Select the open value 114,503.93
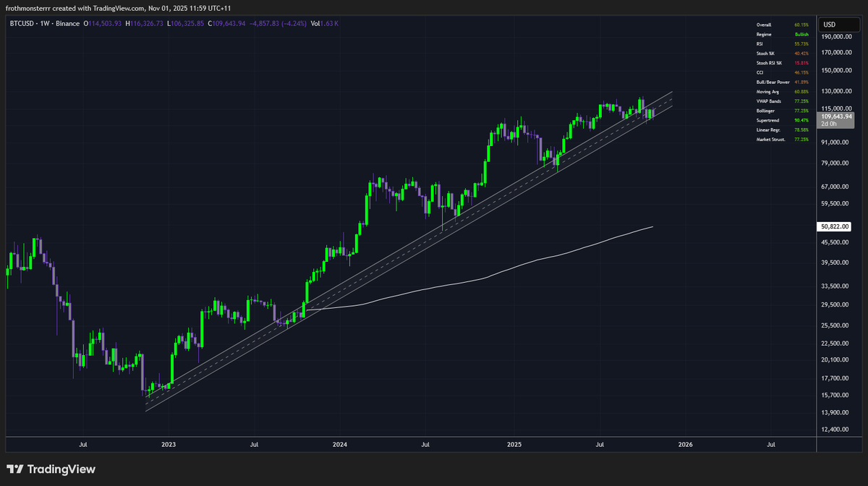Image resolution: width=868 pixels, height=486 pixels. click(105, 23)
